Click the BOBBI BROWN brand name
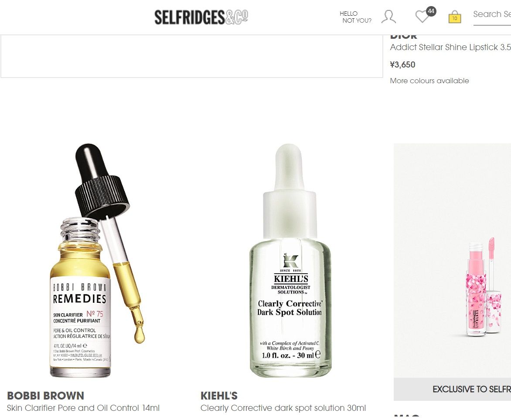 click(45, 396)
